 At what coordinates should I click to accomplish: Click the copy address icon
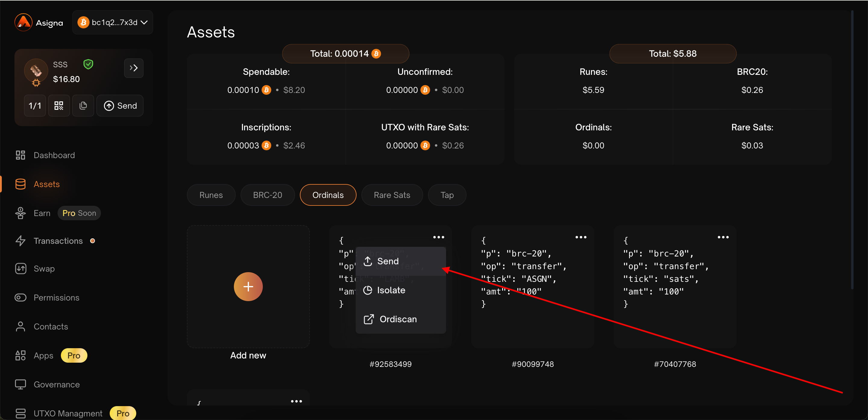click(83, 106)
